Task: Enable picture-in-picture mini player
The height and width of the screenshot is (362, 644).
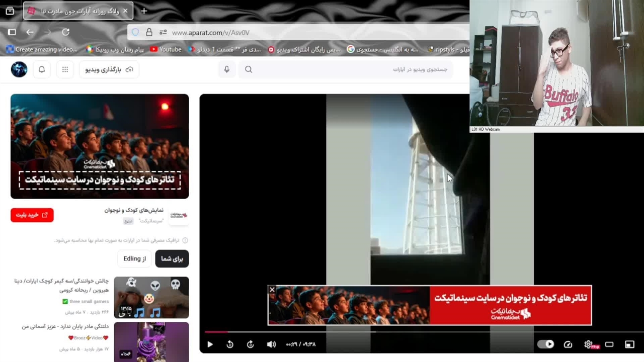Action: click(x=629, y=344)
